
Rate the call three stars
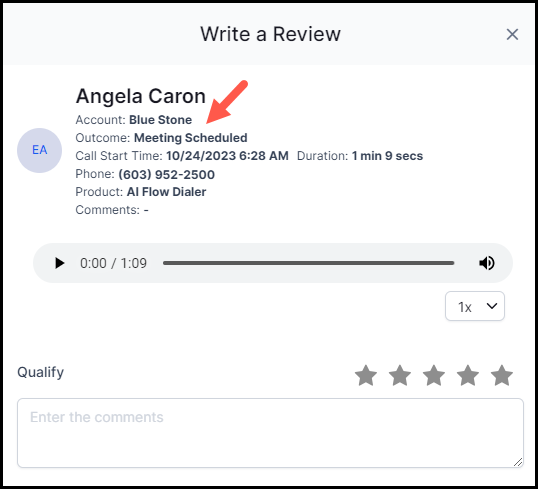click(434, 375)
